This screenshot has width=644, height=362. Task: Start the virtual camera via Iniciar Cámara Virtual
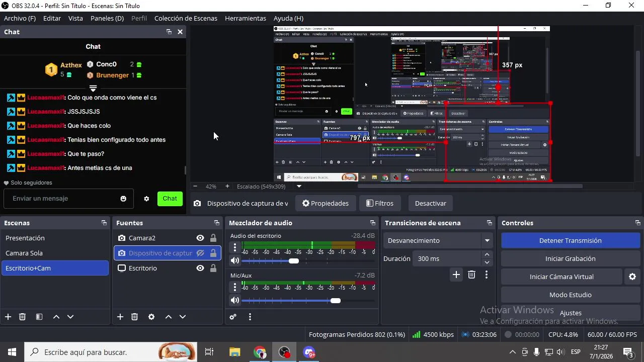(x=561, y=277)
